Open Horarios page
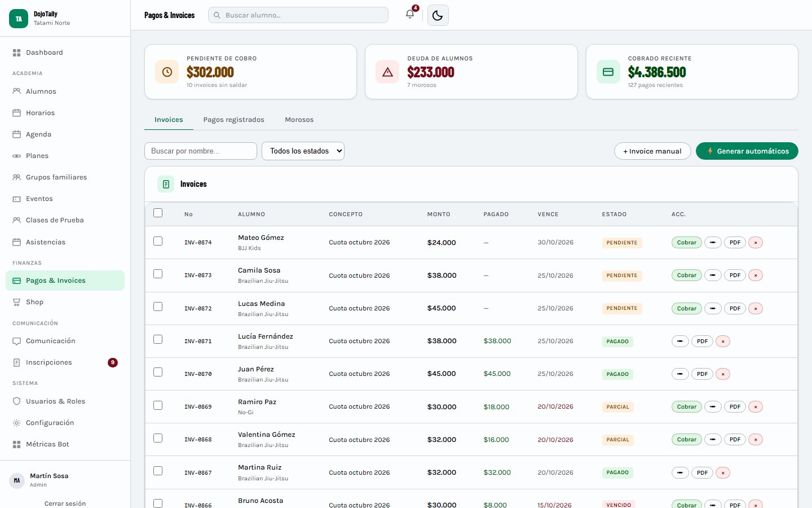812x508 pixels. click(65, 113)
